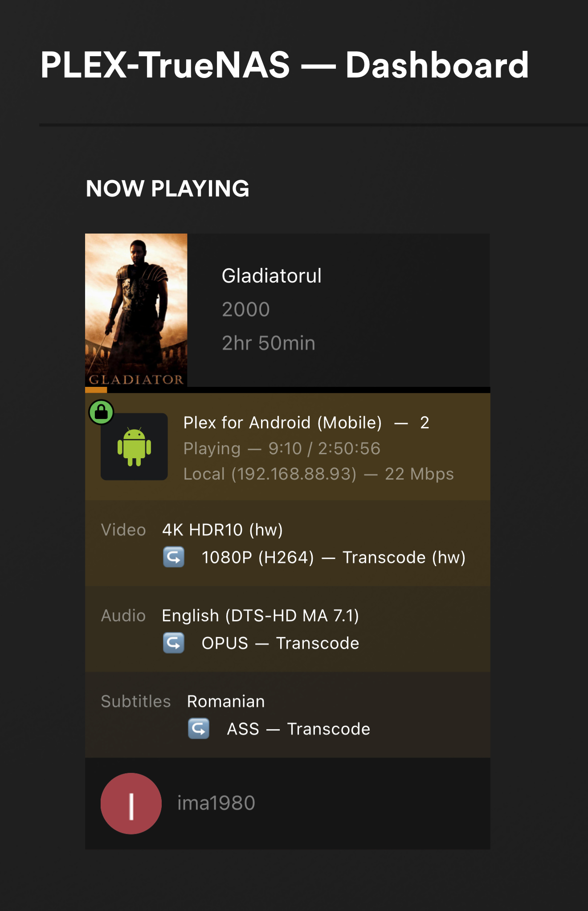Open the Gladiatorul movie title

(272, 276)
